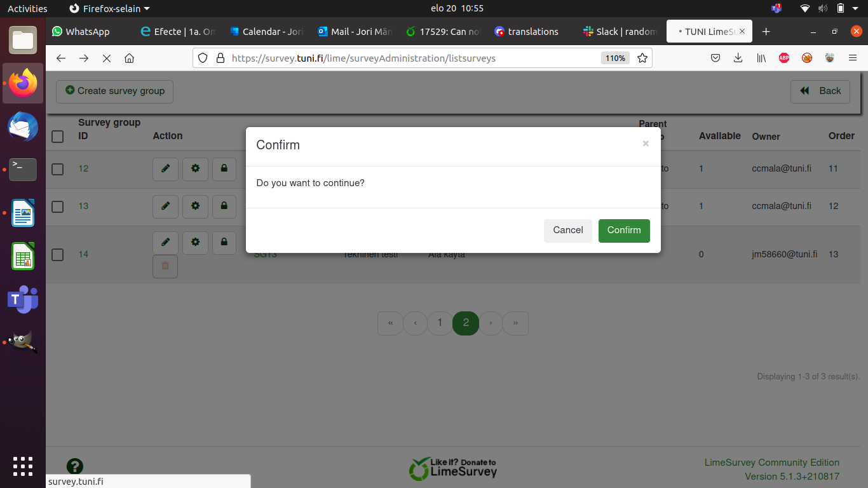The width and height of the screenshot is (868, 488).
Task: Bookmark this page with the star
Action: tap(642, 58)
